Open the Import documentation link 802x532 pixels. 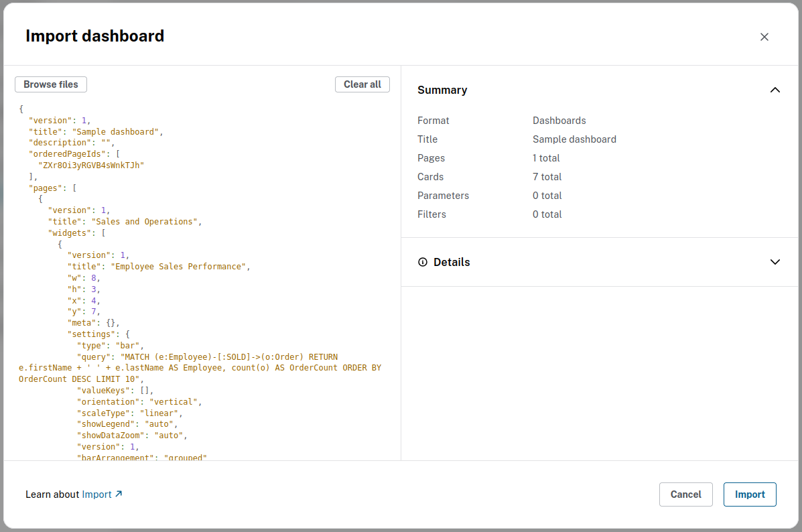click(96, 494)
